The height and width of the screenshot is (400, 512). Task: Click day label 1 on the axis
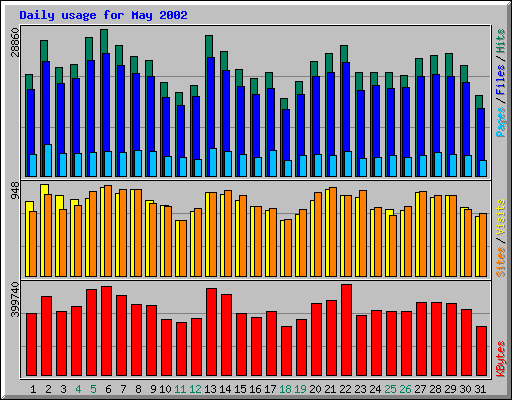33,389
